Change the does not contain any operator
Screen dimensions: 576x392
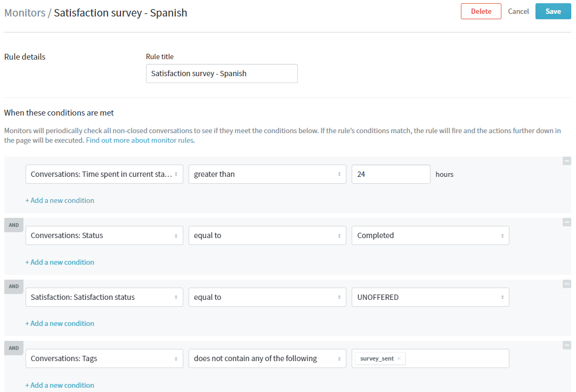point(267,358)
